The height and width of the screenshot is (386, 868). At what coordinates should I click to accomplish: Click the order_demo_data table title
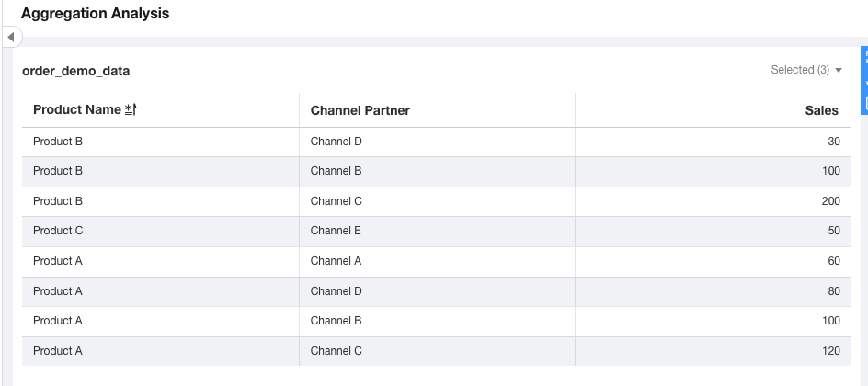click(75, 71)
